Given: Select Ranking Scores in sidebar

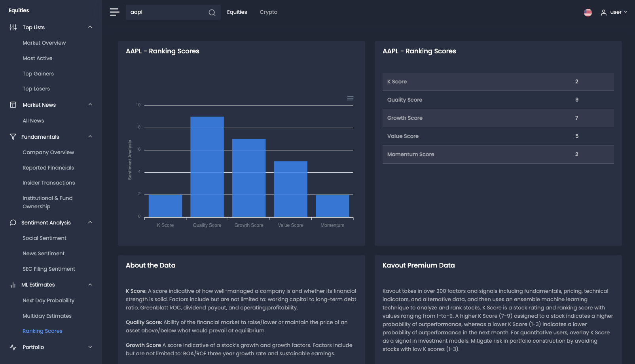Looking at the screenshot, I should (42, 331).
